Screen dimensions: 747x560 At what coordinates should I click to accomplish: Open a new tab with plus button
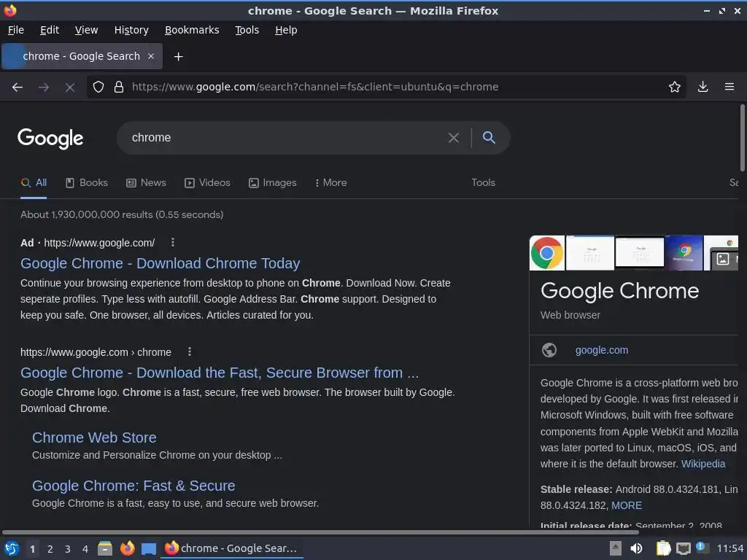coord(178,57)
